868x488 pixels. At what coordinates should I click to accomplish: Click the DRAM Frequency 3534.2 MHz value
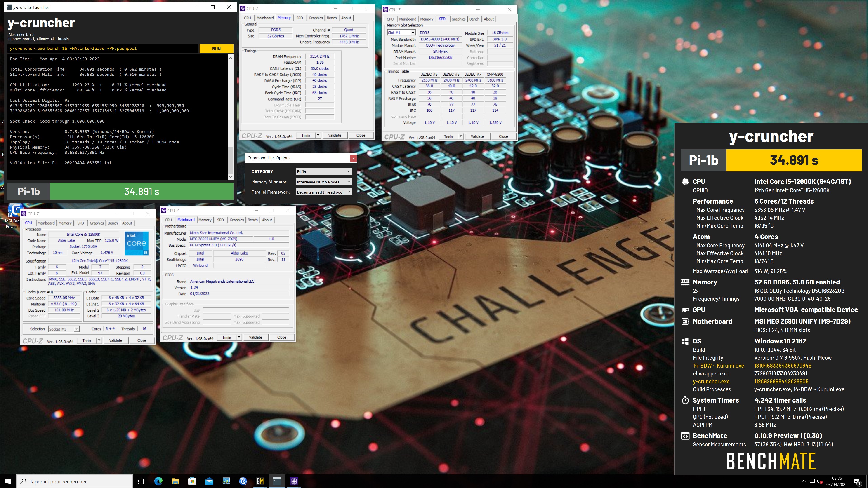[320, 56]
